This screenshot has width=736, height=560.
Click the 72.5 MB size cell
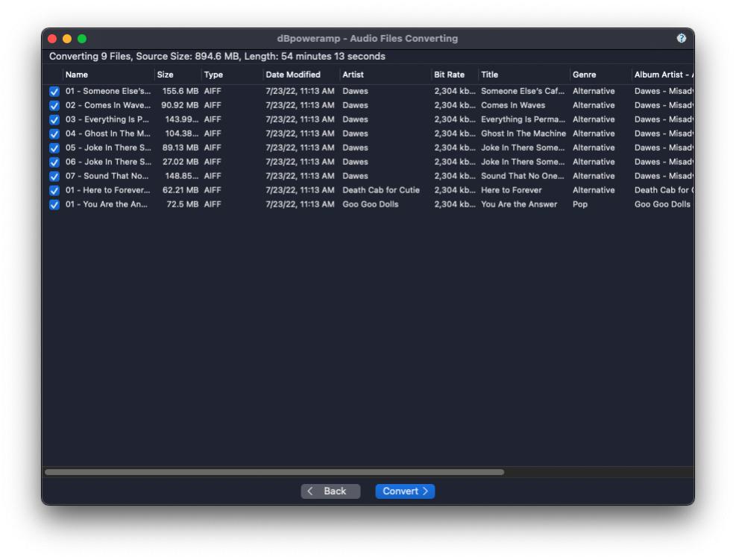183,204
